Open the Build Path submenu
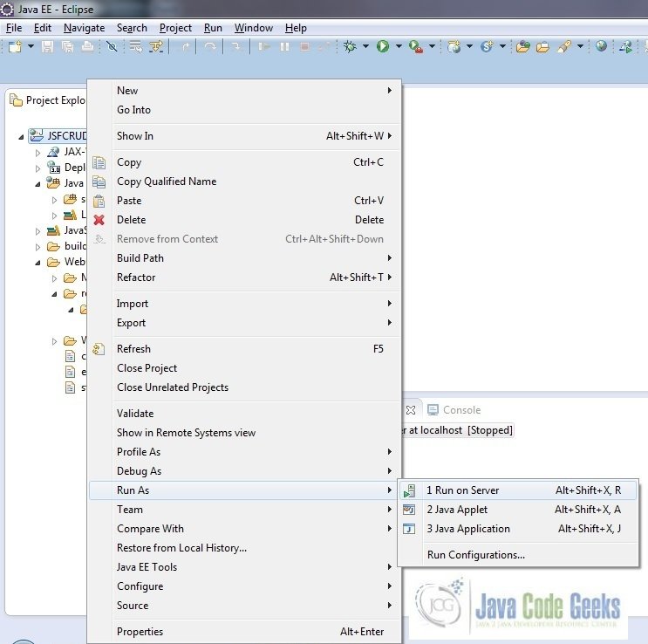The width and height of the screenshot is (648, 644). tap(245, 258)
